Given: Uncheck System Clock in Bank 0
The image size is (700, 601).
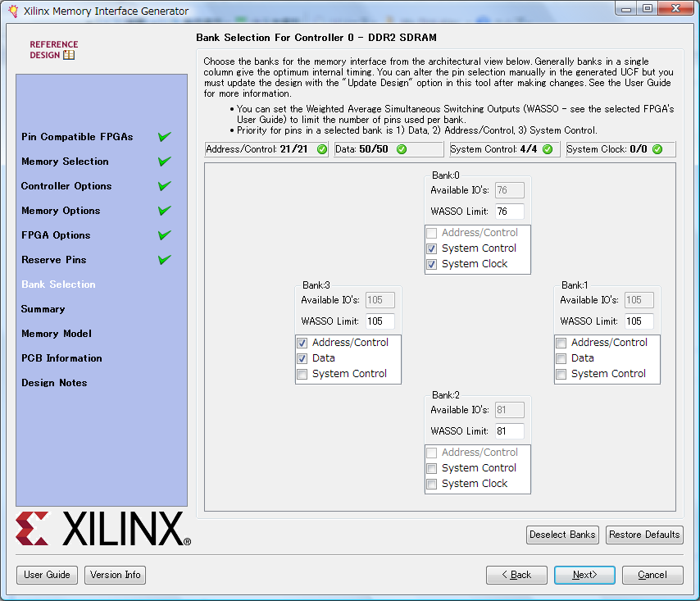Looking at the screenshot, I should pos(432,264).
